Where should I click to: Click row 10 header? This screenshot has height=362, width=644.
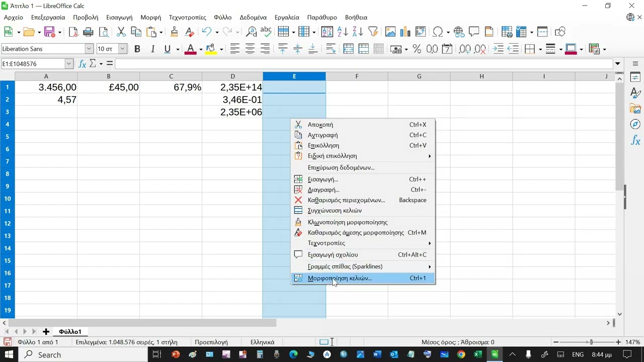pos(8,199)
